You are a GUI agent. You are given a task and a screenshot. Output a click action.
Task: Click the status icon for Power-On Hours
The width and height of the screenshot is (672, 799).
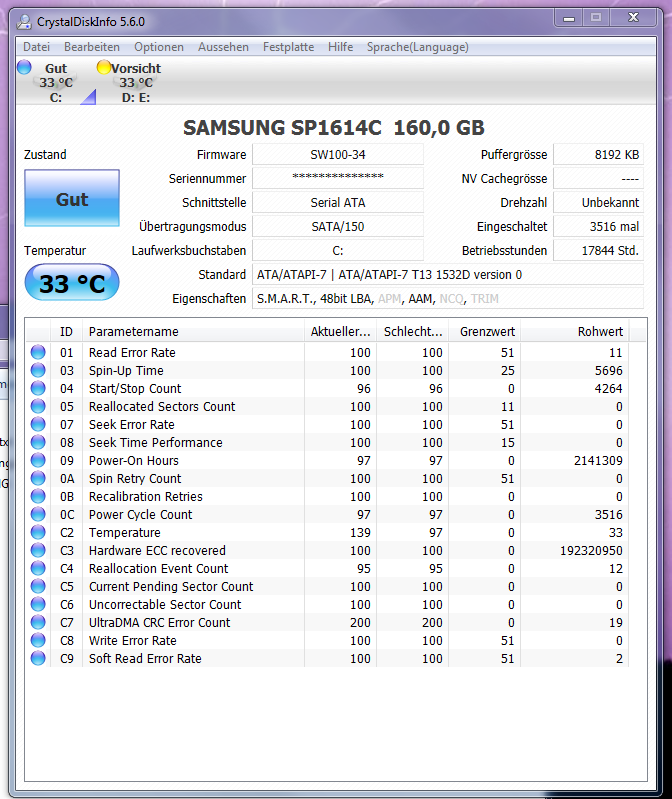tap(38, 460)
